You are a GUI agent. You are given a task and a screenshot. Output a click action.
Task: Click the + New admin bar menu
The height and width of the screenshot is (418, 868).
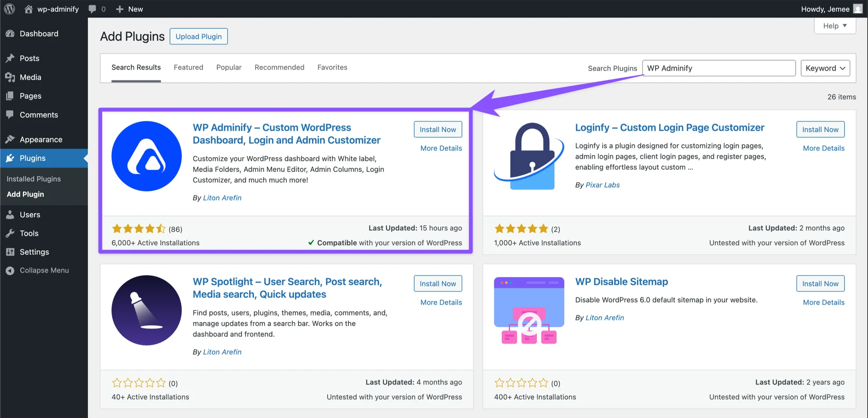point(129,9)
